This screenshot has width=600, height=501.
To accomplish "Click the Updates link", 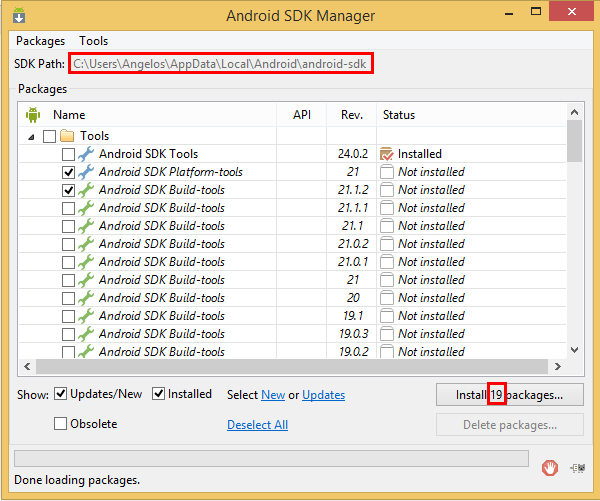I will [324, 395].
